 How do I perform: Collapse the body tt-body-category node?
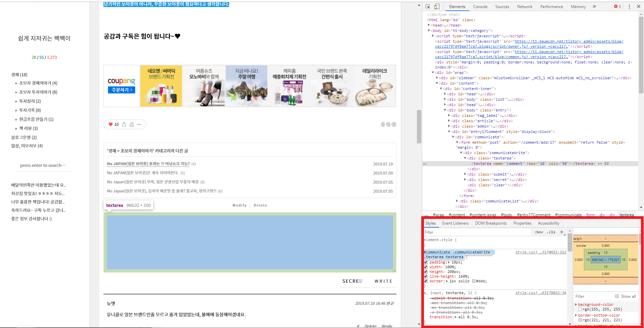pyautogui.click(x=429, y=31)
